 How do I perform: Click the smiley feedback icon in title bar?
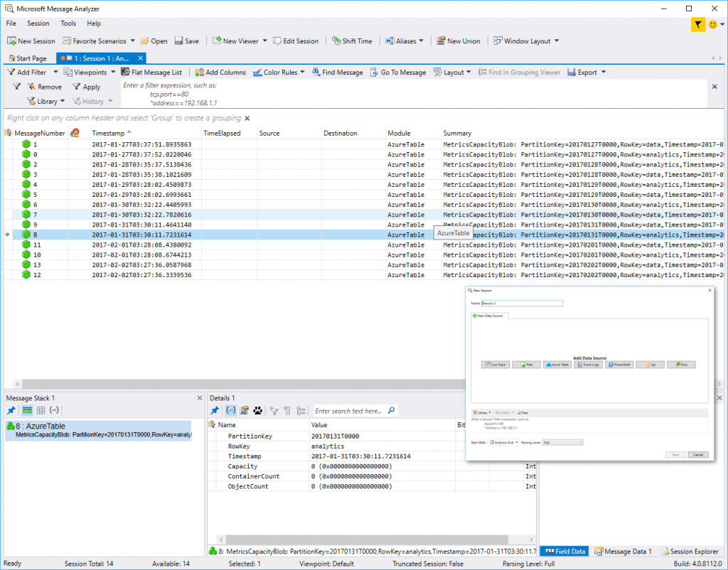coord(712,24)
